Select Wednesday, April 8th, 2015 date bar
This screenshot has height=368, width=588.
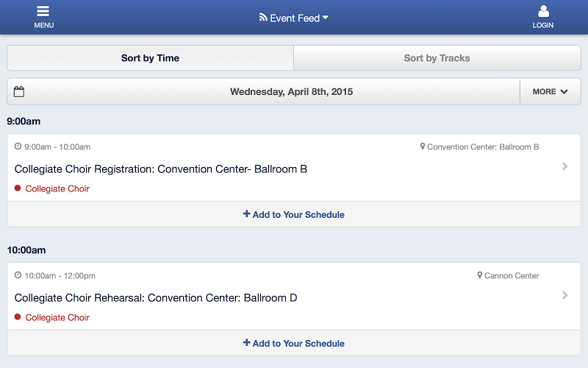pyautogui.click(x=291, y=92)
